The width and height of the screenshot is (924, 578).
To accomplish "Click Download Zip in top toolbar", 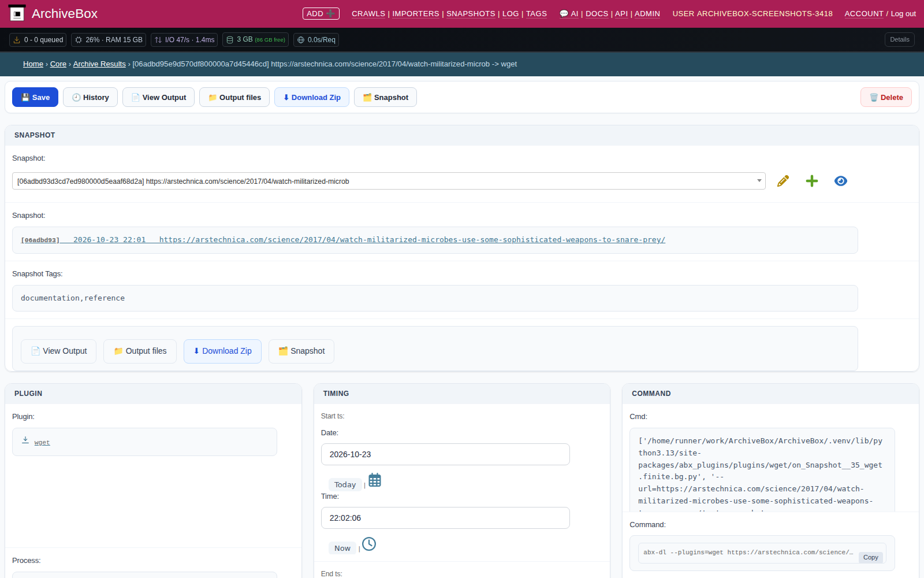I will (312, 97).
